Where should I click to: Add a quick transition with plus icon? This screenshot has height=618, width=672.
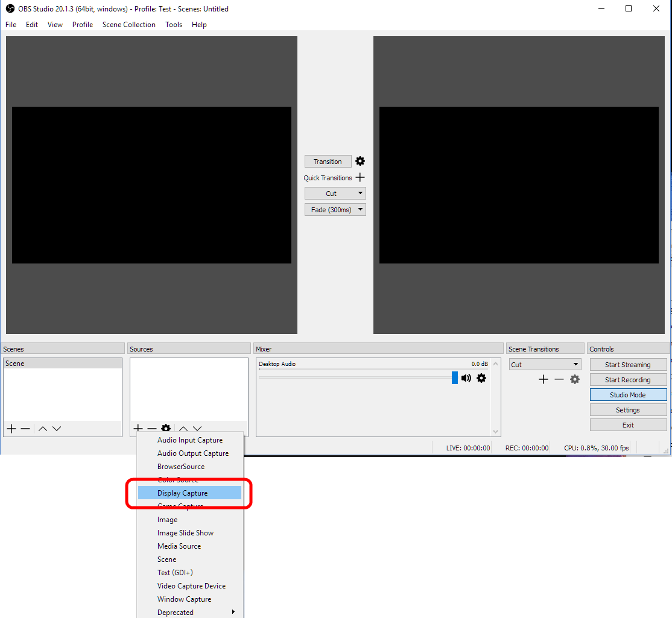coord(360,177)
